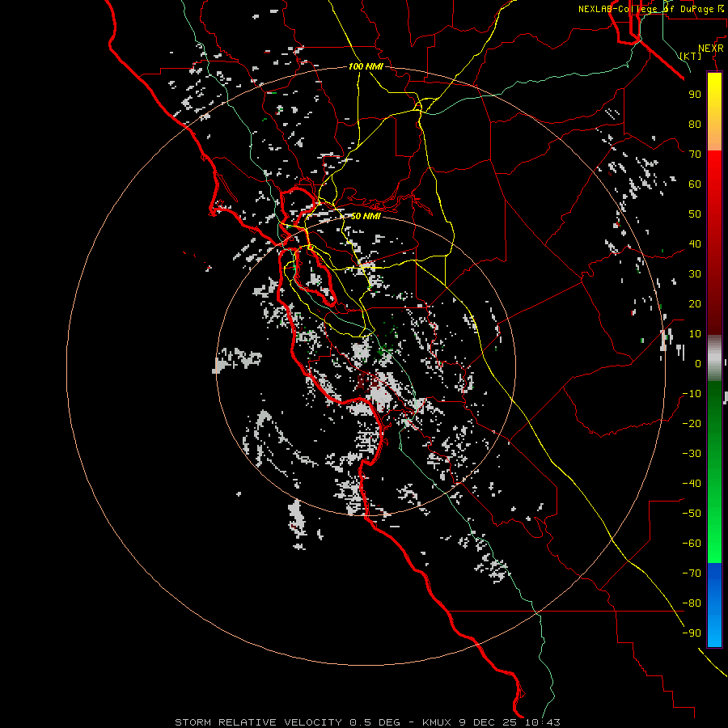The image size is (728, 728).
Task: Click the 0 knot scale label
Action: click(698, 364)
